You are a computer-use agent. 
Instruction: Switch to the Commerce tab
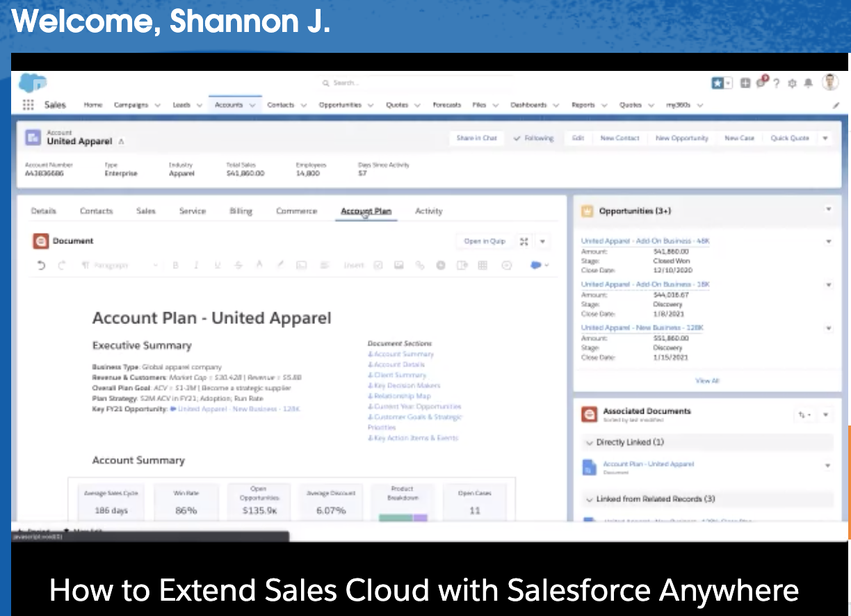(296, 211)
